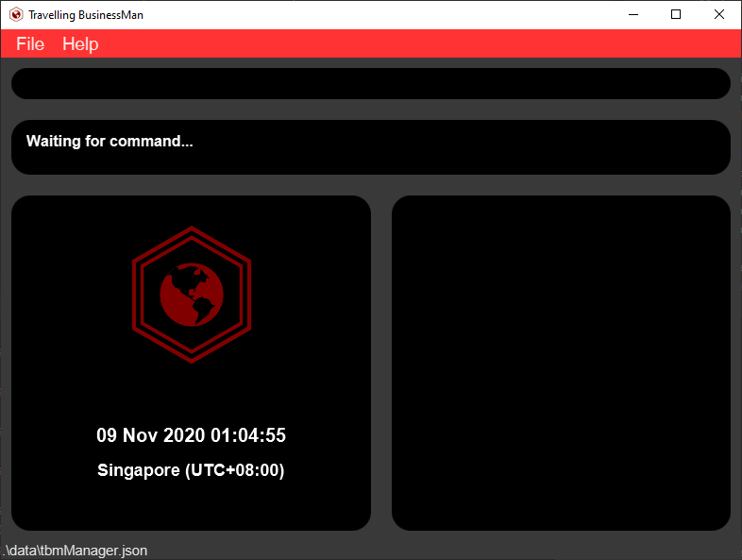Click the tbmManager.json path in status bar
Viewport: 742px width, 560px height.
76,551
